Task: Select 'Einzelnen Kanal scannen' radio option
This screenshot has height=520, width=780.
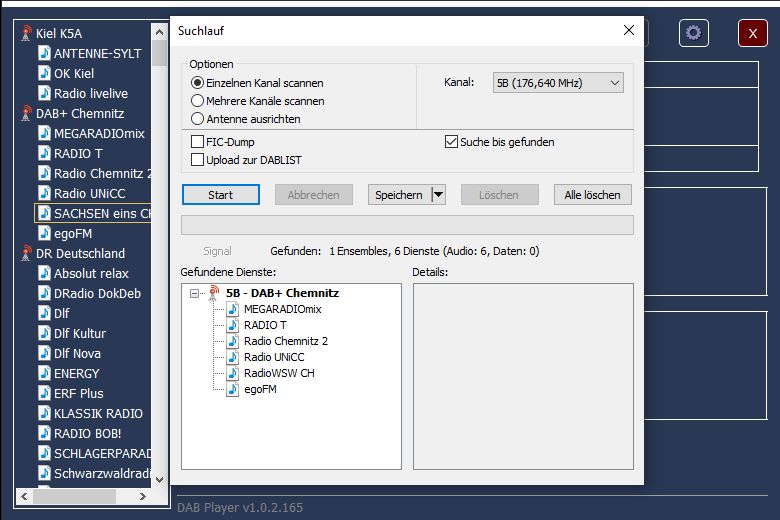Action: click(x=197, y=83)
